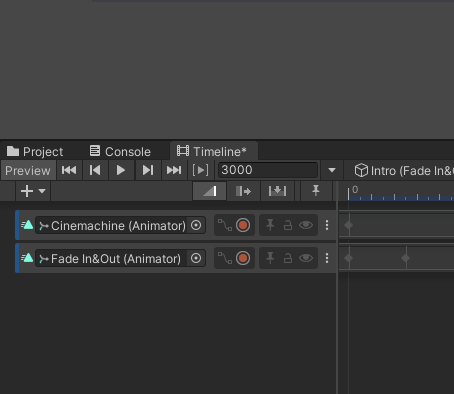
Task: Play the timeline
Action: point(121,170)
